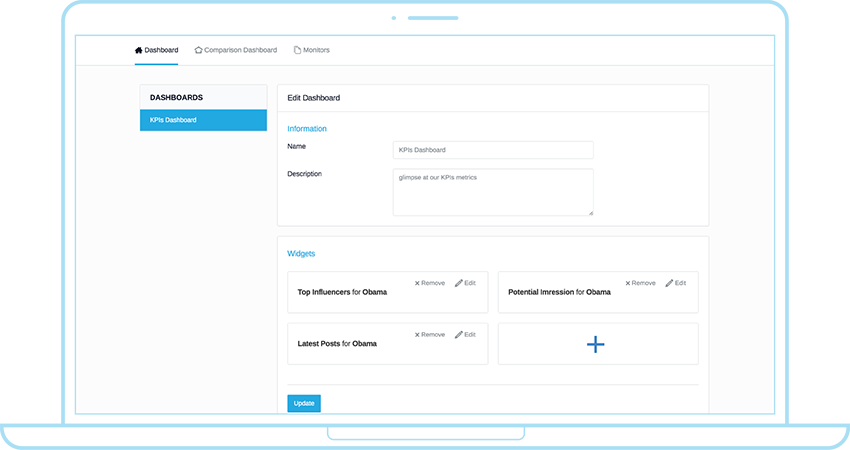The height and width of the screenshot is (450, 850).
Task: Click the Description field label
Action: [x=305, y=173]
